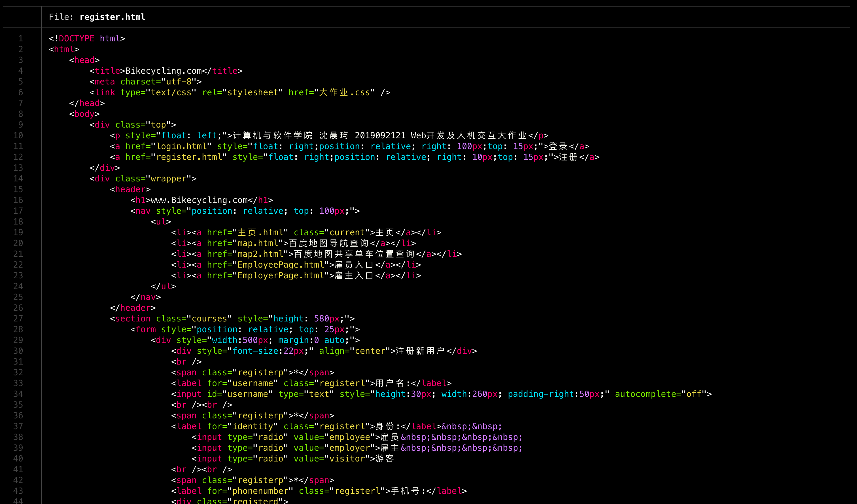This screenshot has height=504, width=857.
Task: Click line number 43 in the gutter
Action: (18, 491)
